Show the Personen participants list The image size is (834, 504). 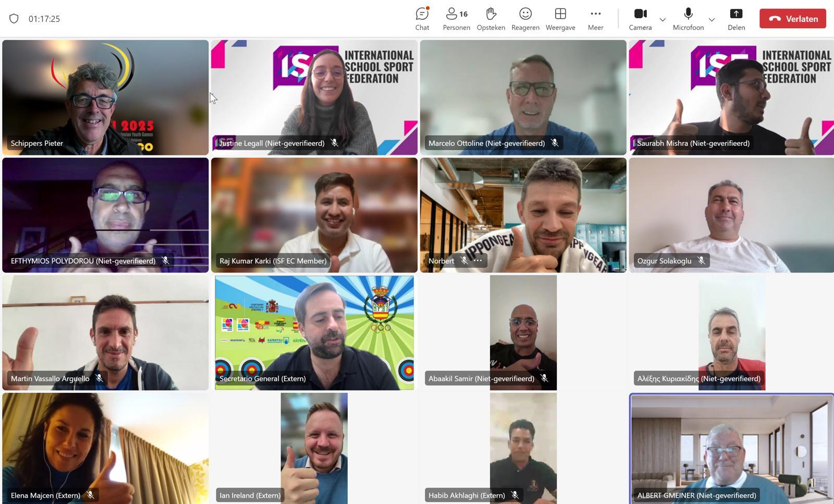point(456,19)
